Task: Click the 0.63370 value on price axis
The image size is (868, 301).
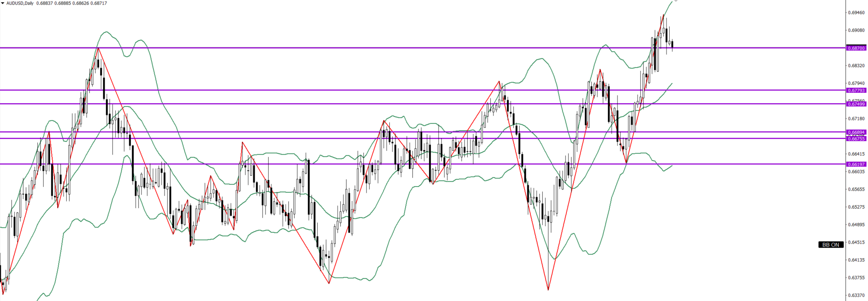Action: coord(856,296)
